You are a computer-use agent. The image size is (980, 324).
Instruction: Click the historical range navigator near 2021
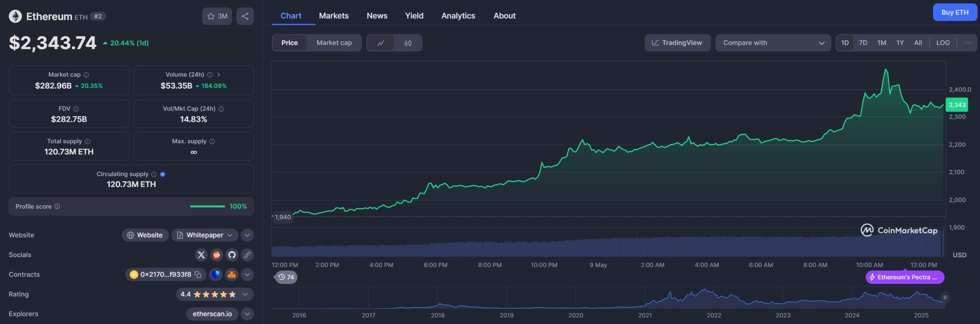click(645, 298)
